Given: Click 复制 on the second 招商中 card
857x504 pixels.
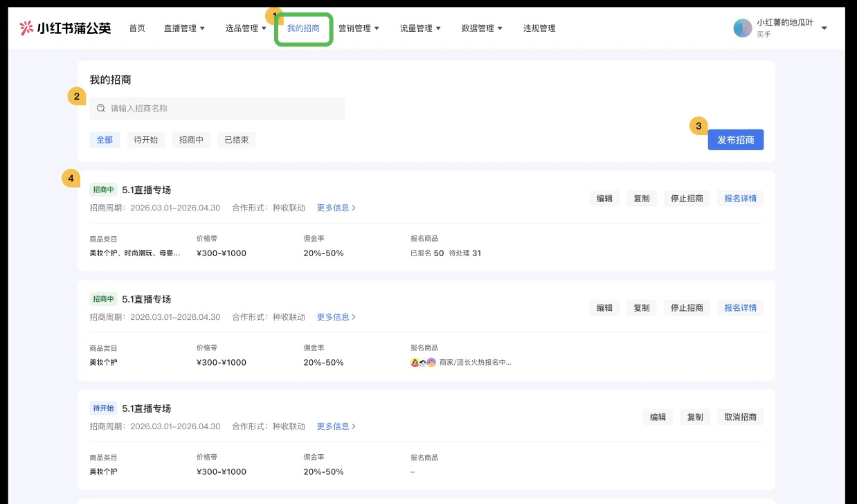Looking at the screenshot, I should pyautogui.click(x=642, y=308).
